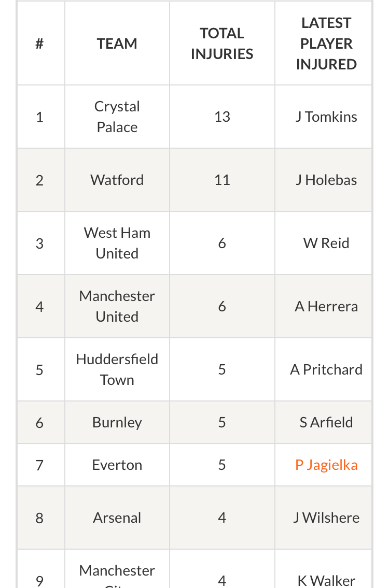389x588 pixels.
Task: Select the Everton team cell
Action: [x=117, y=465]
